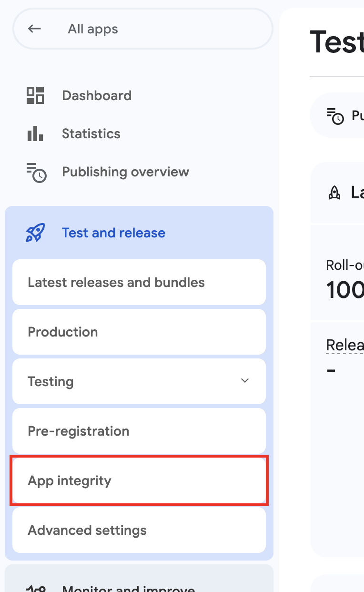
Task: Click the Statistics bar chart icon
Action: point(35,133)
